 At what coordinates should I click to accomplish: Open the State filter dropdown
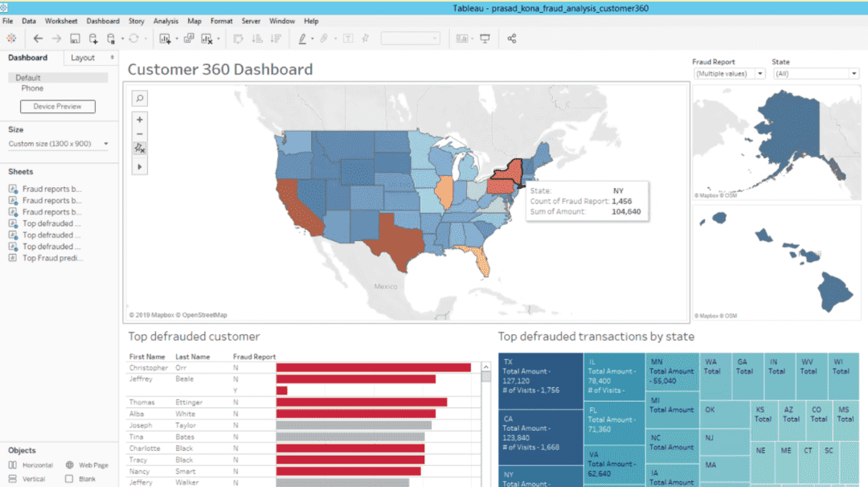pos(815,74)
